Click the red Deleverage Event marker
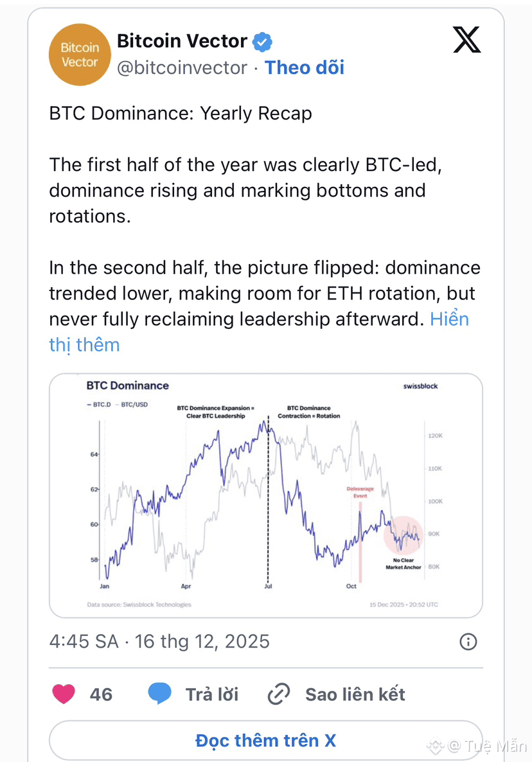532x762 pixels. coord(360,493)
